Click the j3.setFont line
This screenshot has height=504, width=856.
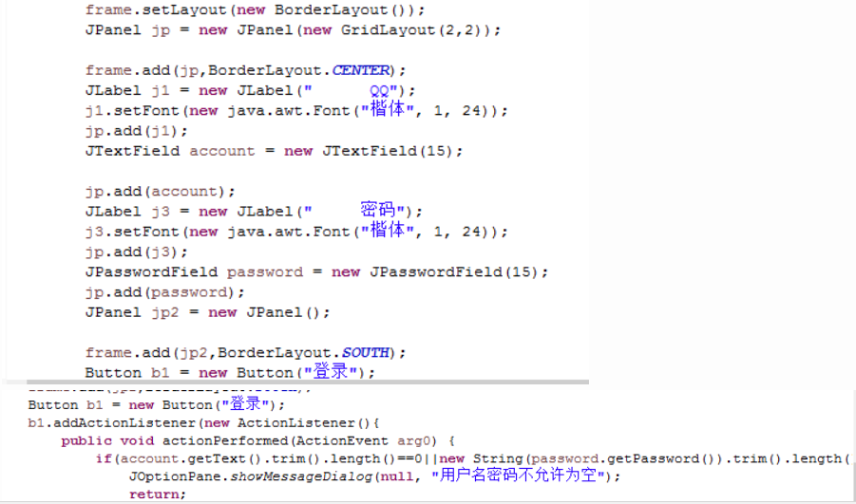tap(296, 231)
